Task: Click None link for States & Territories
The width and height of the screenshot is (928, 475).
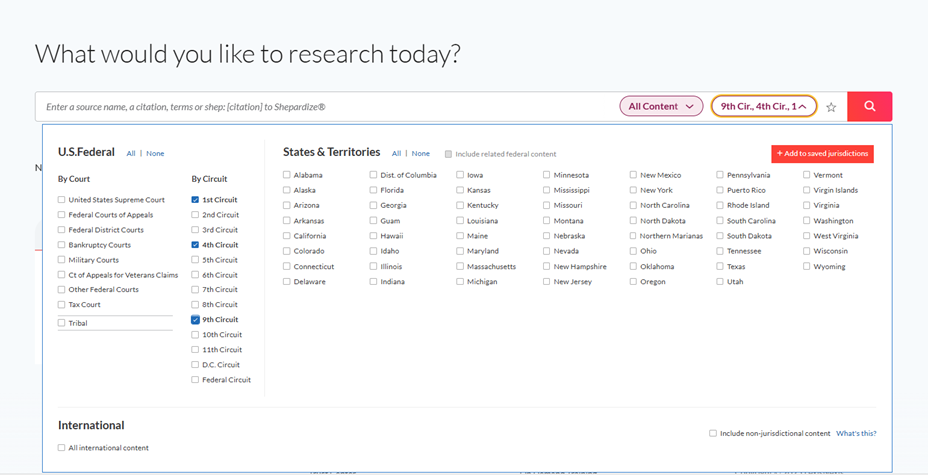Action: 421,154
